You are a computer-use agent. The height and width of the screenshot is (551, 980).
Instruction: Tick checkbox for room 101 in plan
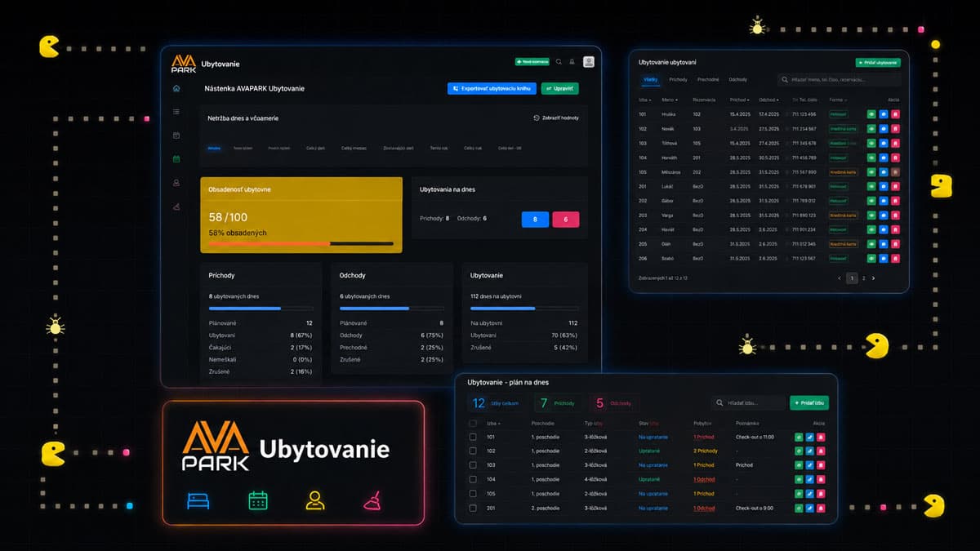click(473, 438)
